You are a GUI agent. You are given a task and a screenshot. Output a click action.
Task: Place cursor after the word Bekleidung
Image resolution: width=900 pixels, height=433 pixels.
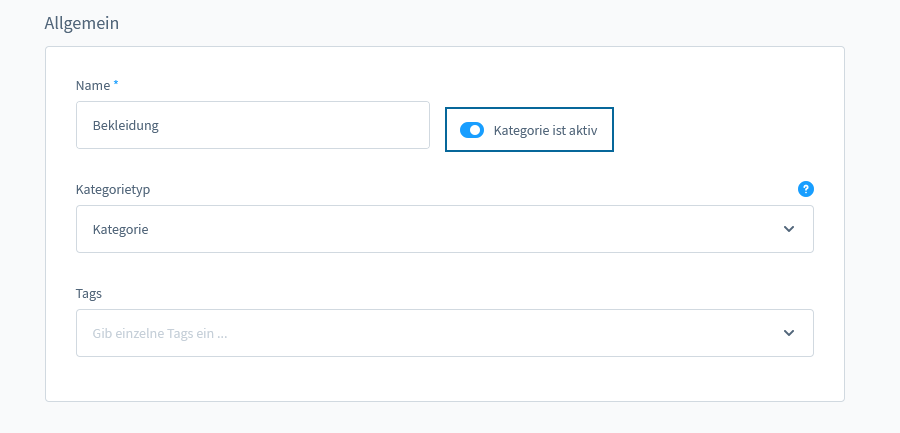160,126
